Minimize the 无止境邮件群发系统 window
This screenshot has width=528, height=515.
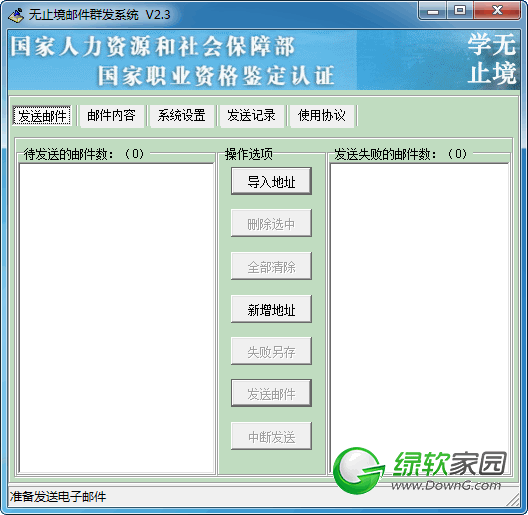click(x=433, y=11)
